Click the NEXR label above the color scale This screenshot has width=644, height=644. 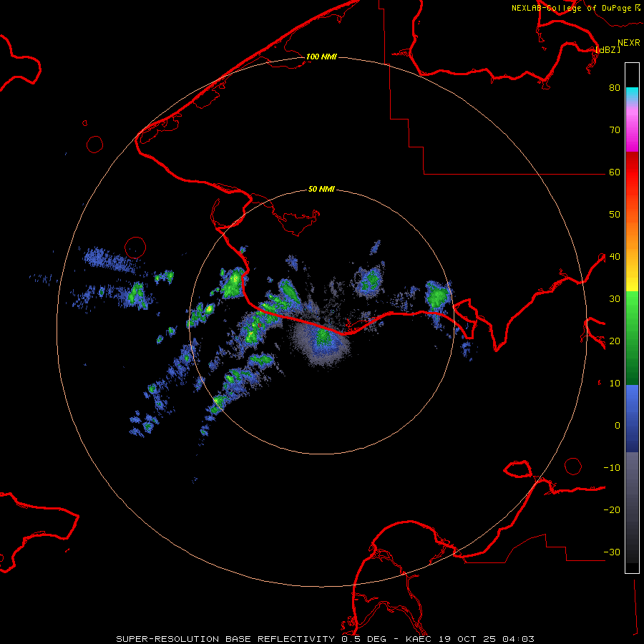coord(629,43)
